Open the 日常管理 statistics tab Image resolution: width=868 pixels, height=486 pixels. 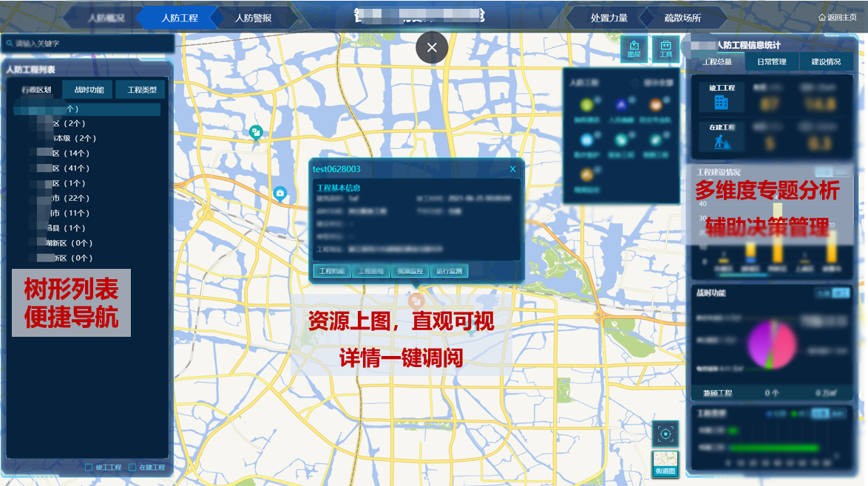click(771, 62)
